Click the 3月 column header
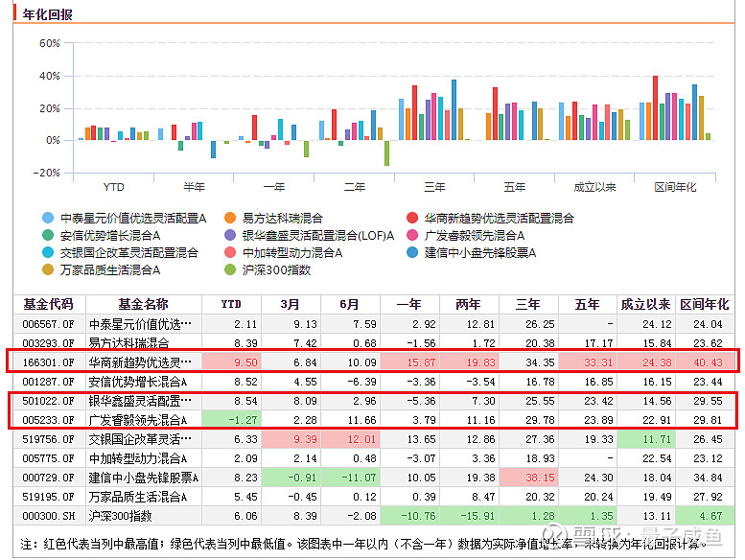Image resolution: width=745 pixels, height=560 pixels. [291, 304]
